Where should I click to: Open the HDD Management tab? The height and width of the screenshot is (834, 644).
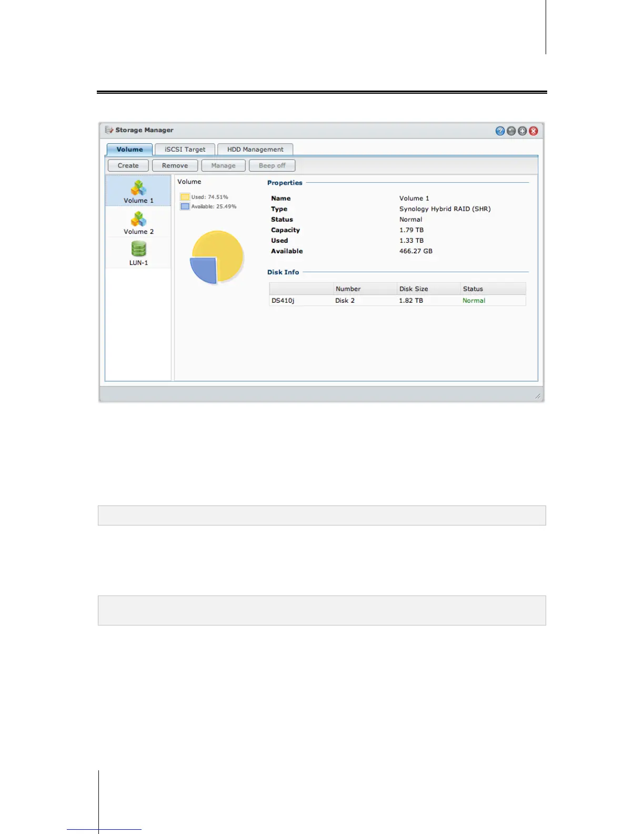(x=255, y=150)
